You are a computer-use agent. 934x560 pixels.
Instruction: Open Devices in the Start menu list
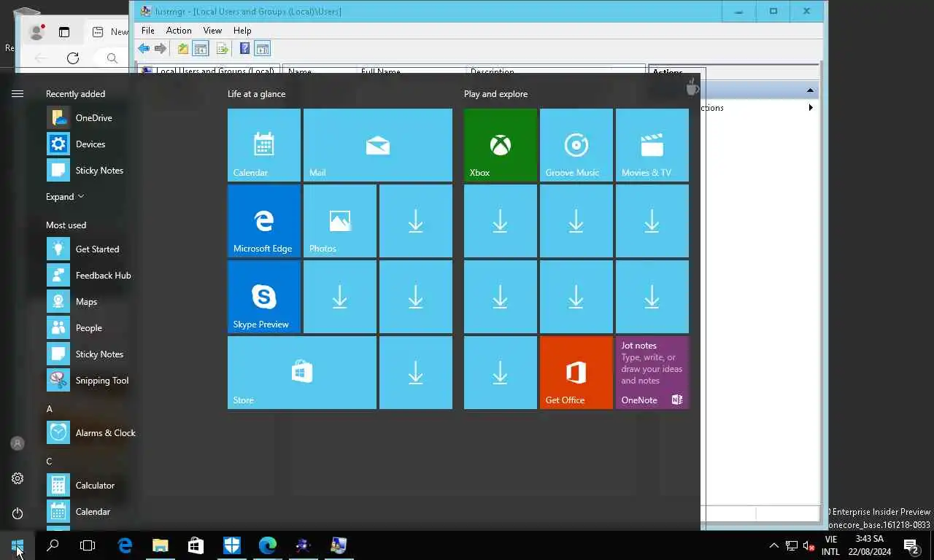(x=91, y=144)
